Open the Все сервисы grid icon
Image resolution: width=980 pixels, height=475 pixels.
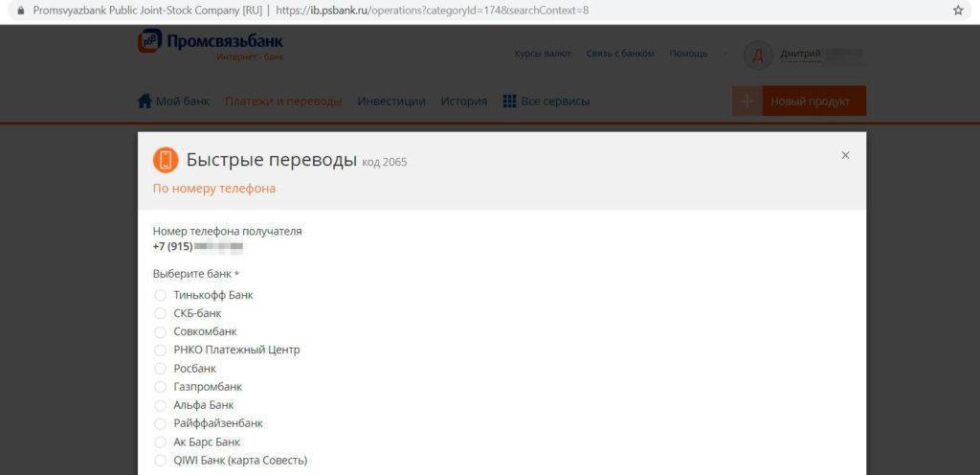pos(509,101)
